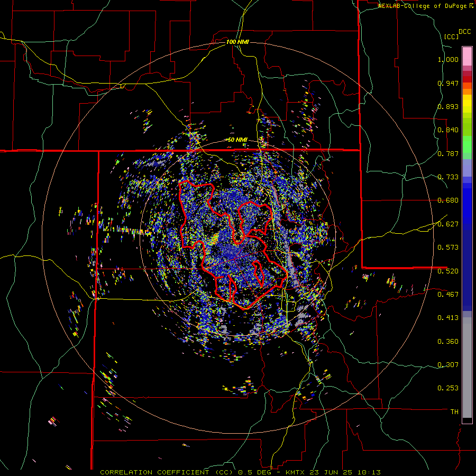Click the DCC label above the color scale
The height and width of the screenshot is (476, 476).
pos(464,32)
